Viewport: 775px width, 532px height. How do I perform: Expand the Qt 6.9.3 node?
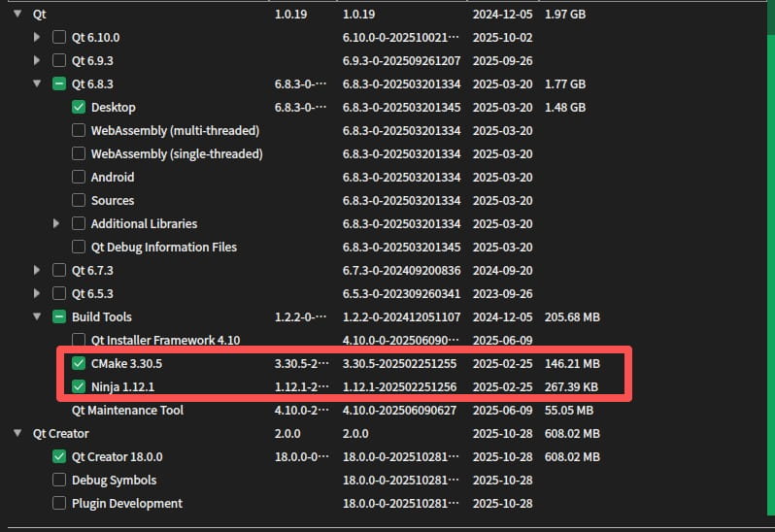[37, 60]
